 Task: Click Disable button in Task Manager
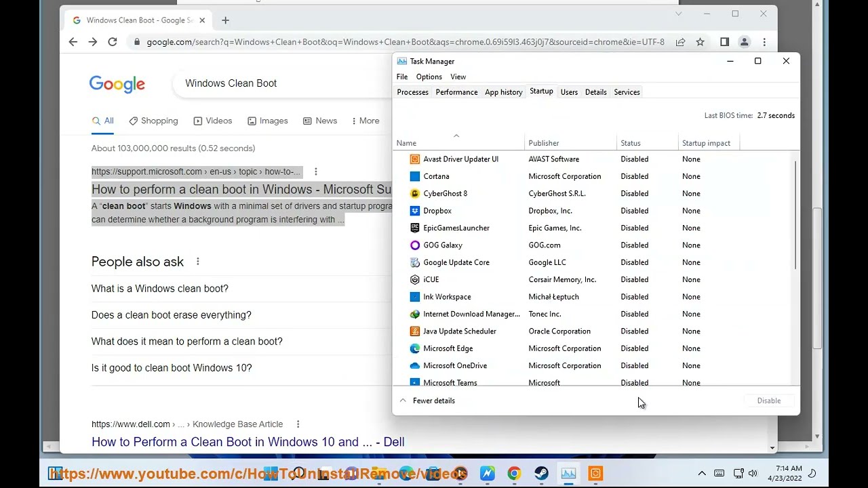point(769,401)
